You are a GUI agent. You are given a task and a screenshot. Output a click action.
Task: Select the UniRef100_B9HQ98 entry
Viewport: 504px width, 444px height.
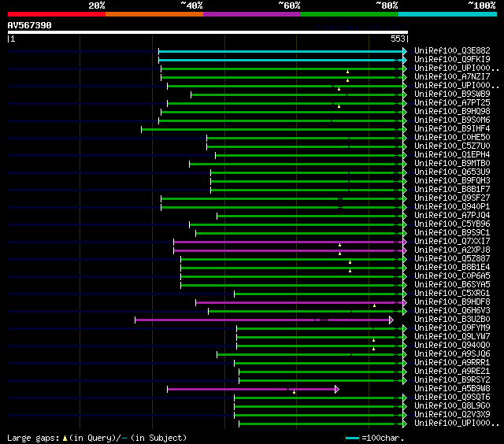tap(452, 112)
